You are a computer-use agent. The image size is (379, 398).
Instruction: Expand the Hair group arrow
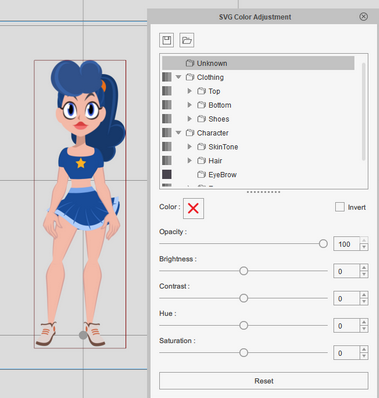coord(189,161)
